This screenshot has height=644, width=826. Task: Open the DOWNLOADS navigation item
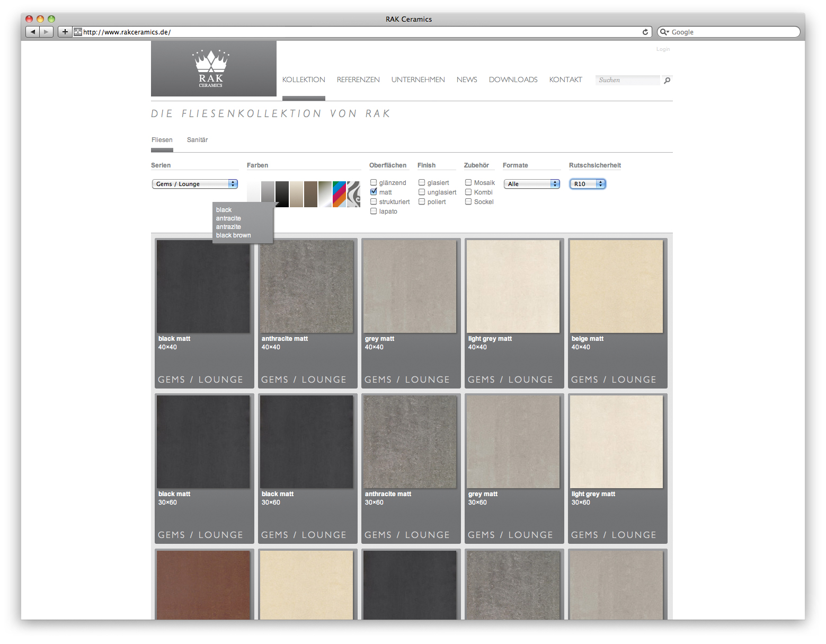(x=513, y=80)
